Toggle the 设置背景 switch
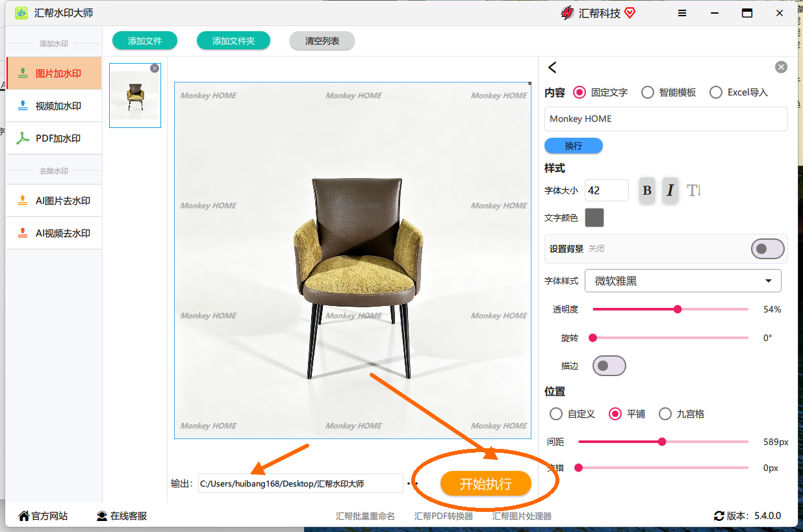The width and height of the screenshot is (803, 532). 768,249
